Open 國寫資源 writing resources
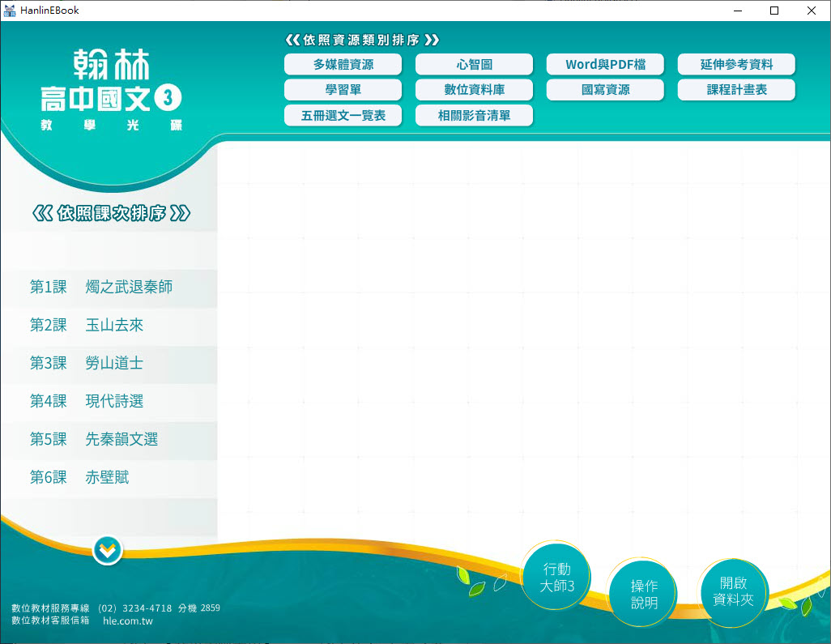 (605, 90)
